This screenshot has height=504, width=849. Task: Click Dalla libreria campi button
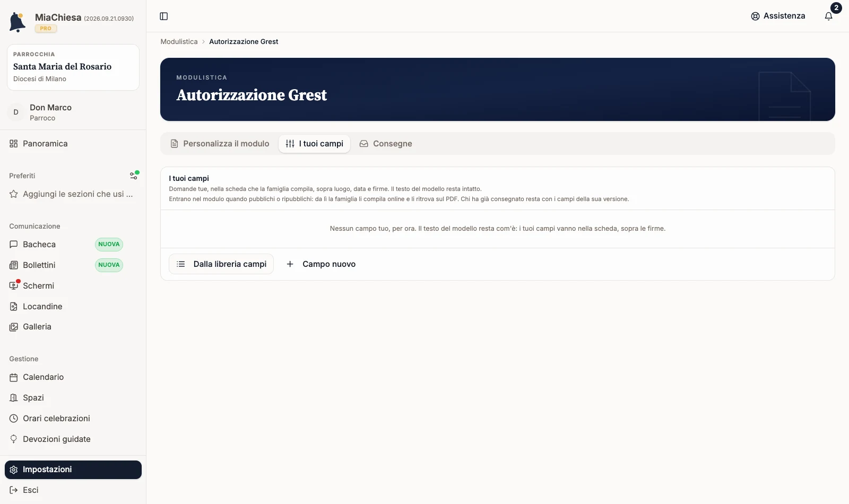click(x=221, y=264)
